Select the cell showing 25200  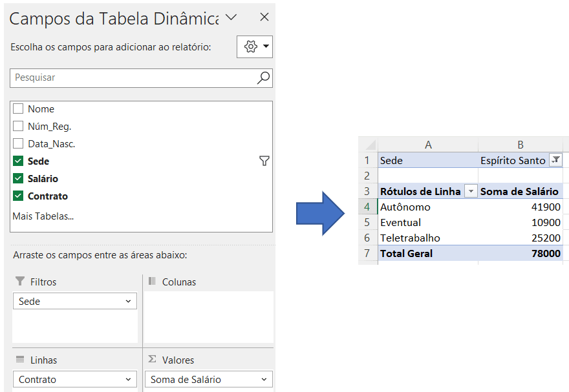click(x=521, y=238)
